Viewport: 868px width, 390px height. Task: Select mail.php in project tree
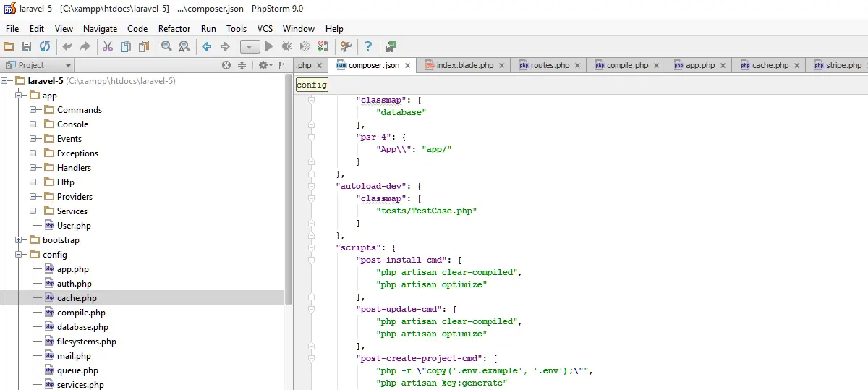pos(74,356)
